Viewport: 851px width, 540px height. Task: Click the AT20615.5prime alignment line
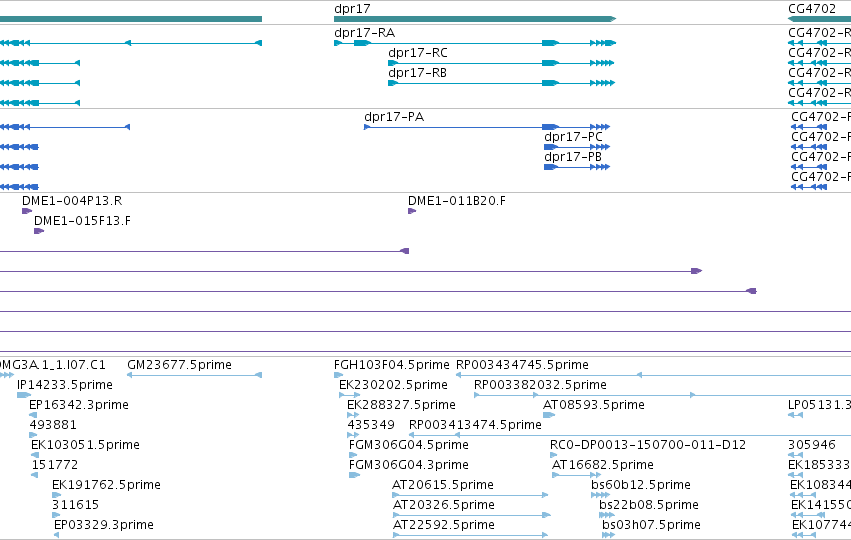(x=470, y=495)
